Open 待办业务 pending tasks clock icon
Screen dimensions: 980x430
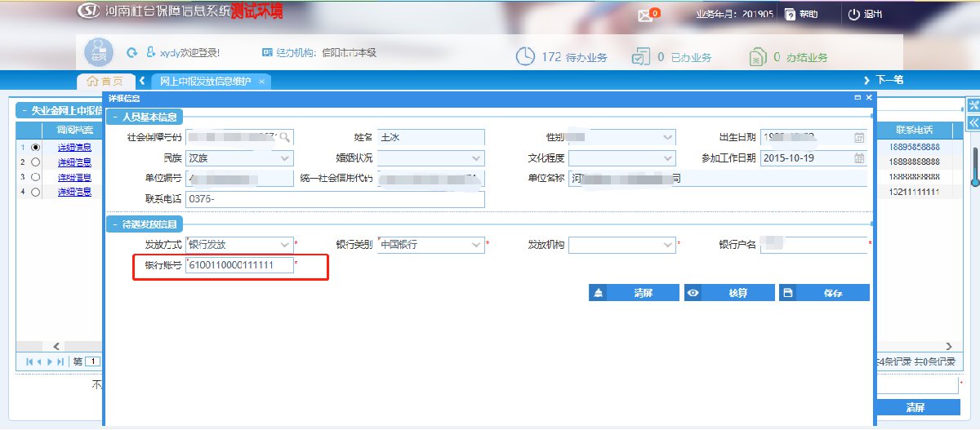click(525, 56)
